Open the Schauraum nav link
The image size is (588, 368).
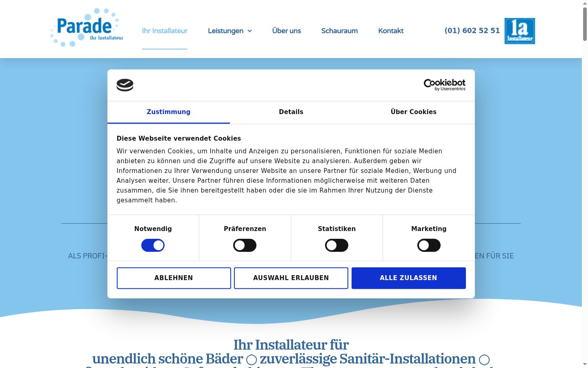(339, 31)
